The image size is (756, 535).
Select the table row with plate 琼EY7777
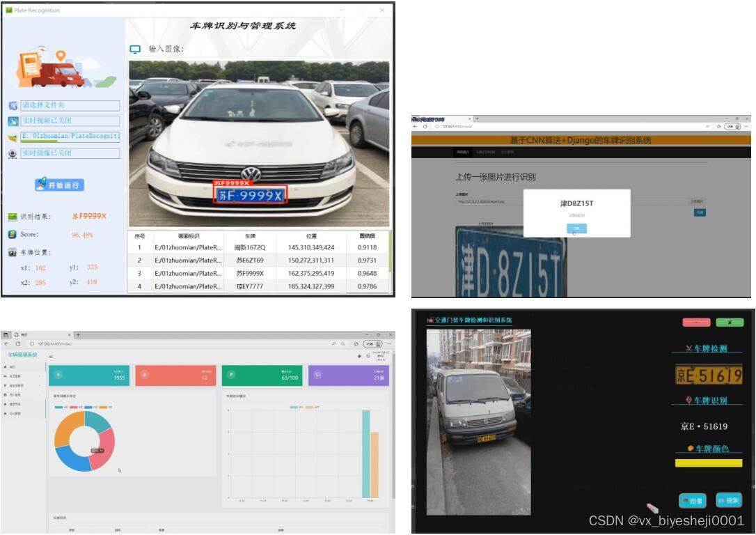pyautogui.click(x=260, y=286)
